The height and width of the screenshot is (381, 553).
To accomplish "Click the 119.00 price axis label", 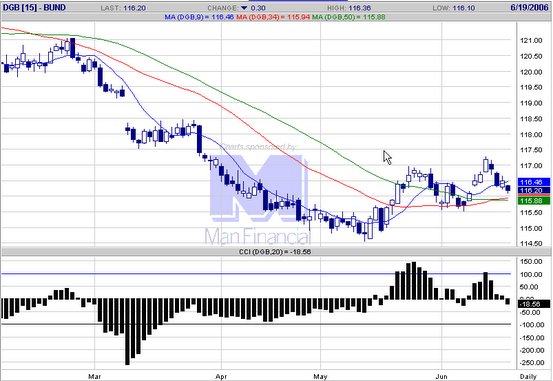I will 531,103.
